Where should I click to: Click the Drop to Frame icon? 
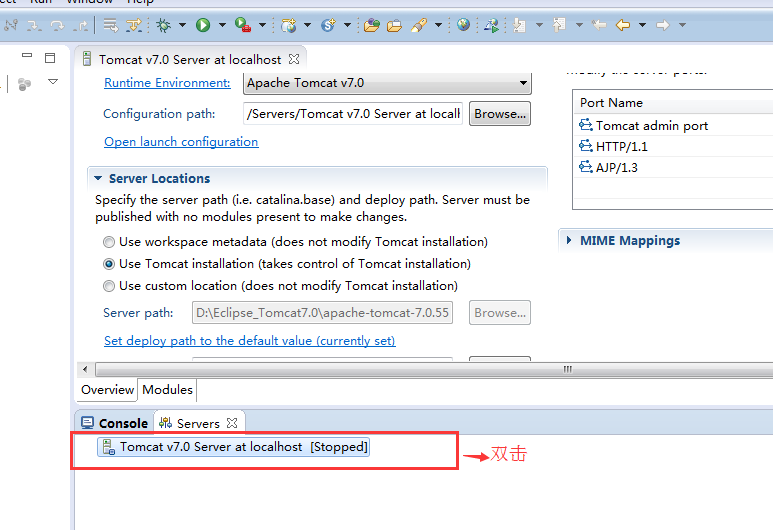110,25
